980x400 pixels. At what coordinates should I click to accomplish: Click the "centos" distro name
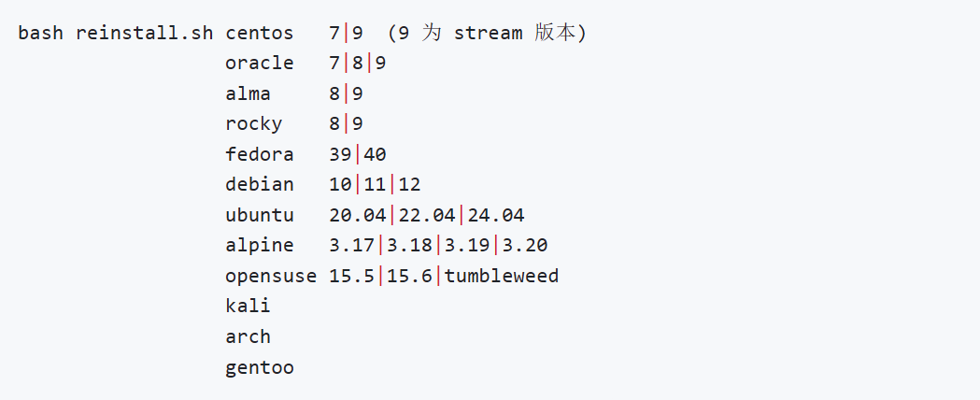[260, 33]
